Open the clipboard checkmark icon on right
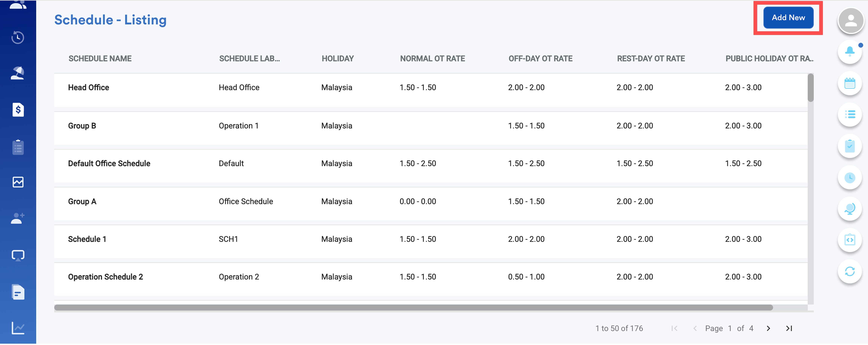The height and width of the screenshot is (345, 868). (x=849, y=146)
